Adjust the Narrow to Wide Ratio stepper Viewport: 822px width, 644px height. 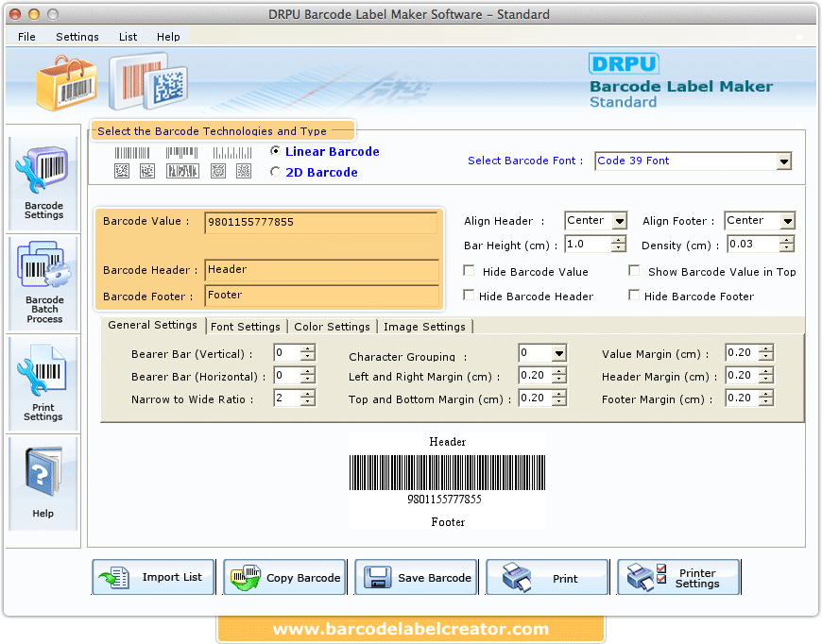[x=308, y=398]
